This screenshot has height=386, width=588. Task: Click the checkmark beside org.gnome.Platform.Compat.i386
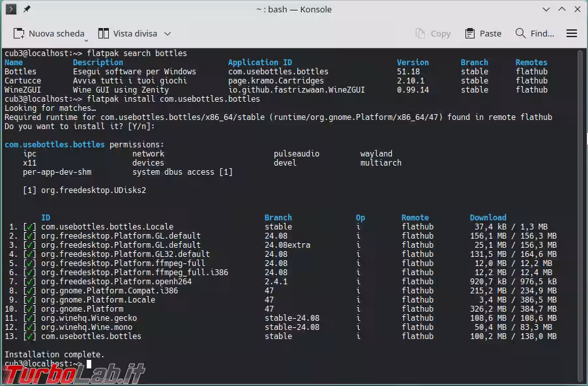point(28,291)
